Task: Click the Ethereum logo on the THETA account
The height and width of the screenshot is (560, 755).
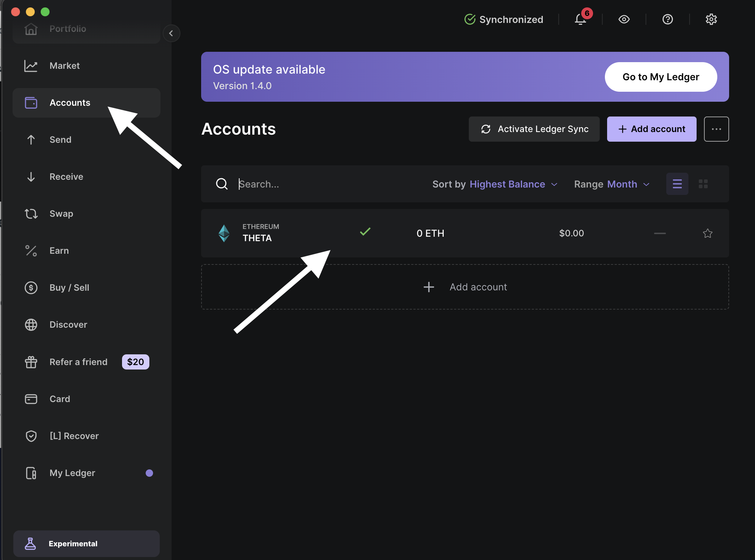Action: pos(224,233)
